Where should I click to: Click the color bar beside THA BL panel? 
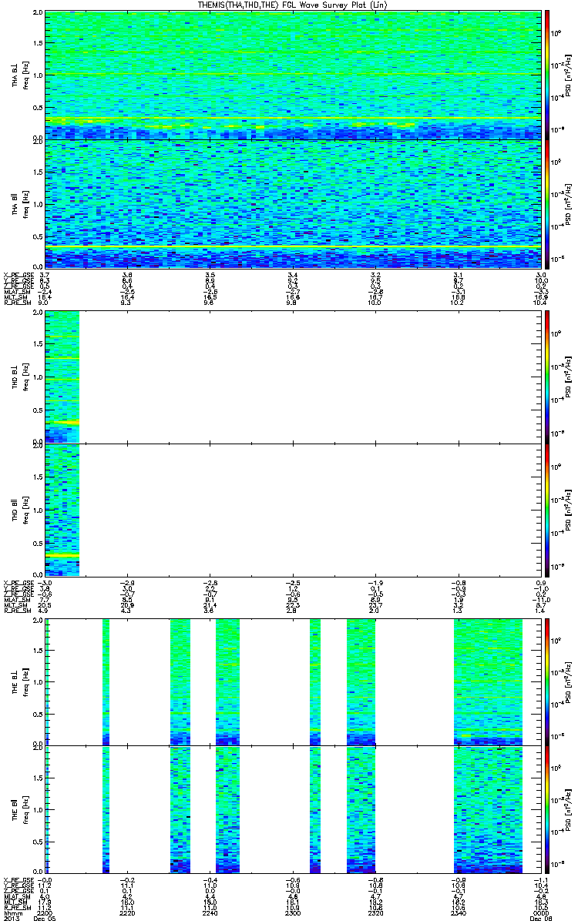(x=547, y=75)
